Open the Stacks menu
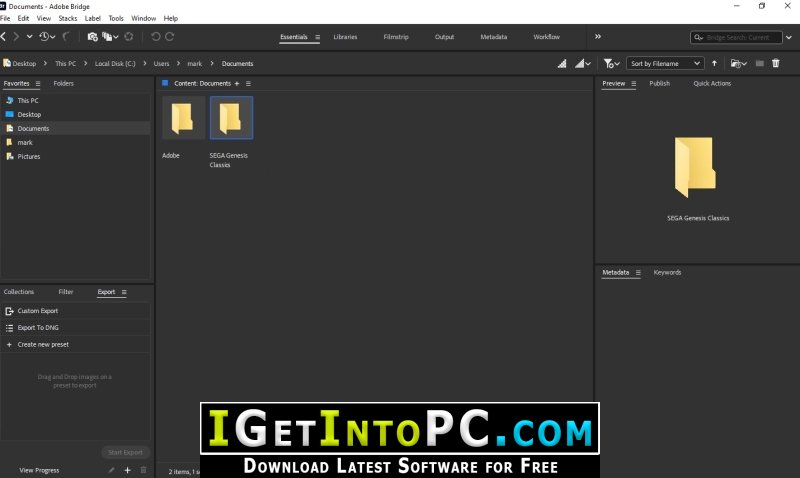 [68, 18]
